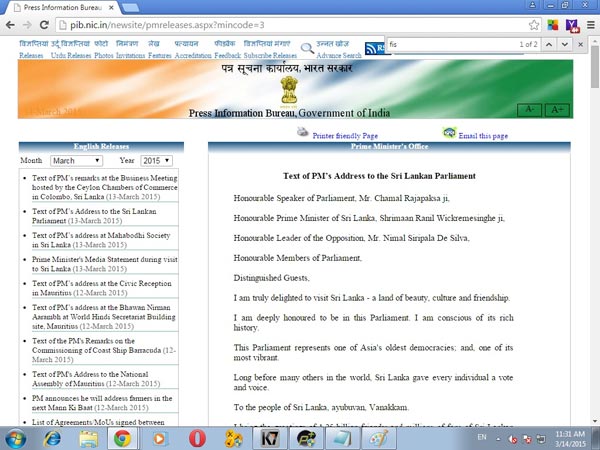Open the Year dropdown showing 2015
The height and width of the screenshot is (450, 600).
pyautogui.click(x=154, y=160)
